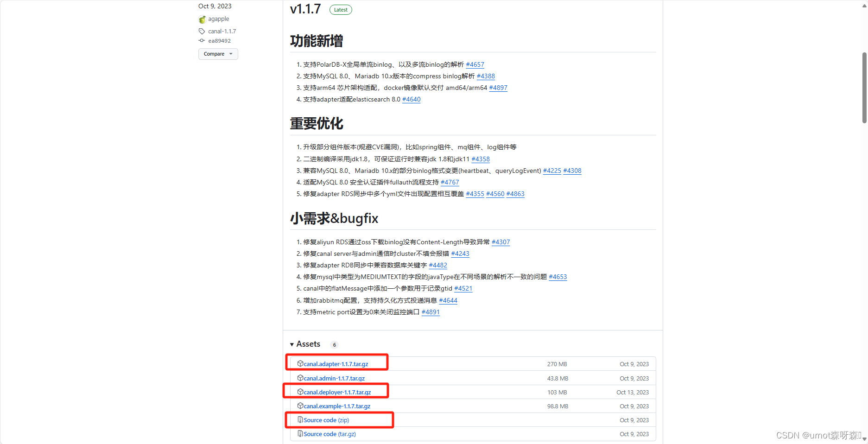868x444 pixels.
Task: Open issue #4767 link
Action: click(450, 182)
